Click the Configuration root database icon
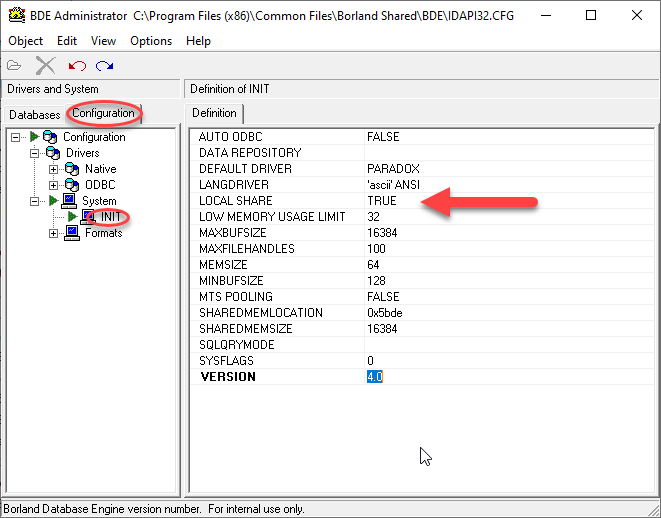This screenshot has width=661, height=518. (x=50, y=137)
